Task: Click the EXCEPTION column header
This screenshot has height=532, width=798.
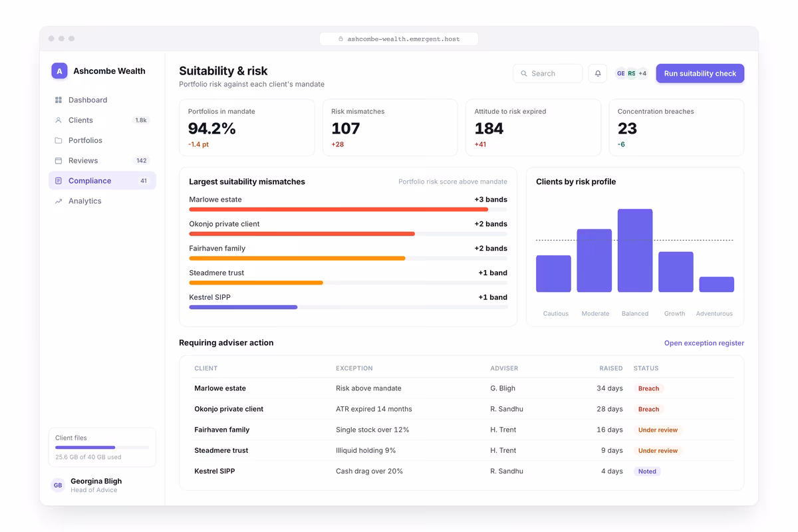Action: point(354,368)
